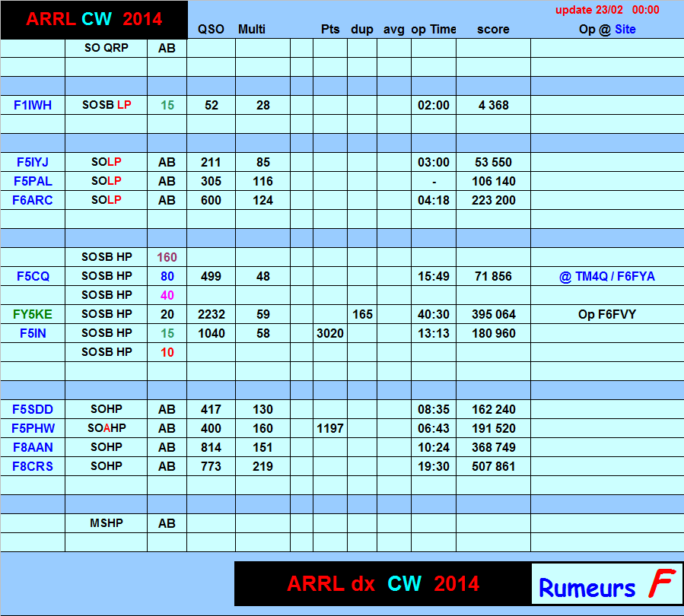Click the dup column header
684x616 pixels.
362,29
